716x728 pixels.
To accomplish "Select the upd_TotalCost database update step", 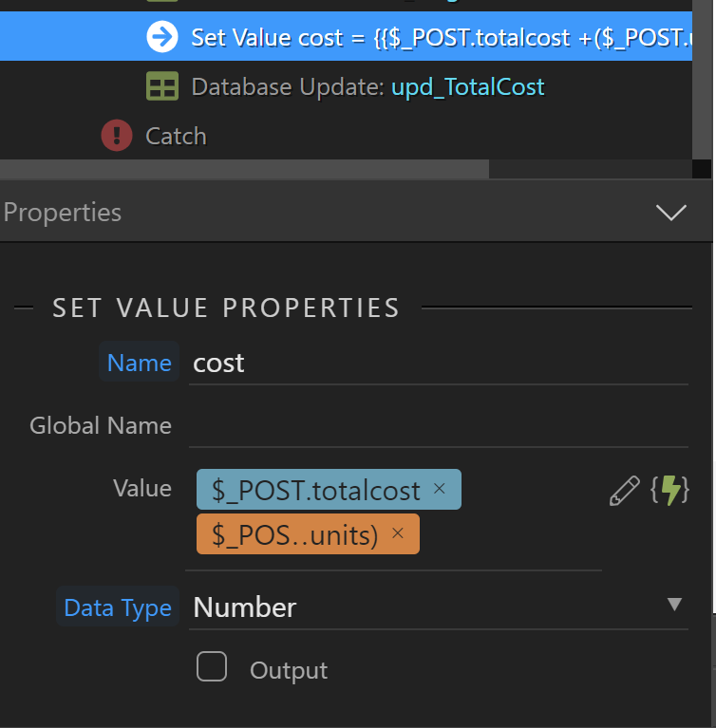I will click(467, 87).
